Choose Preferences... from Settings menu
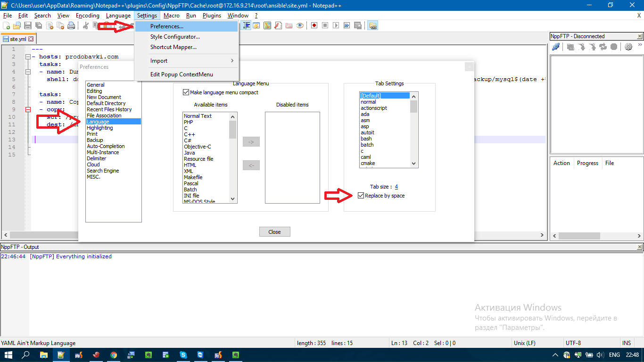This screenshot has width=644, height=362. [187, 26]
